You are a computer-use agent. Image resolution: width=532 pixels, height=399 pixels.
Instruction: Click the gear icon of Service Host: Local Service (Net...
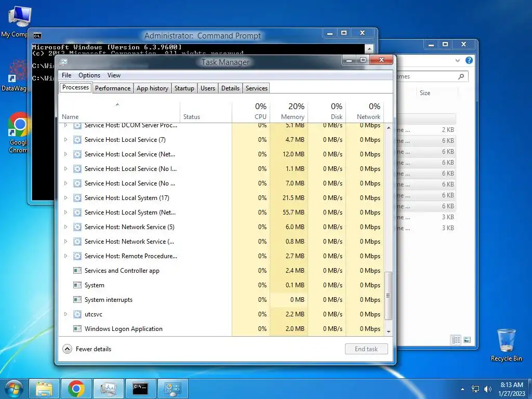77,154
